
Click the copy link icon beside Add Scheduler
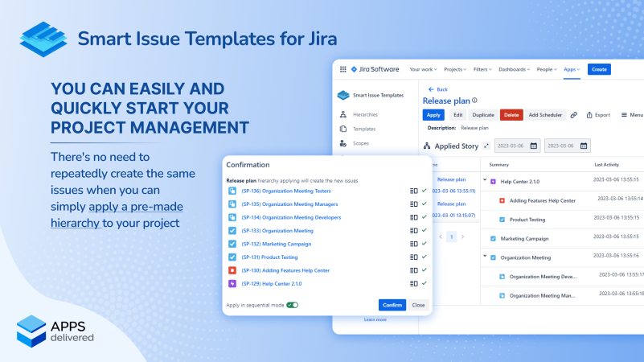pyautogui.click(x=574, y=115)
